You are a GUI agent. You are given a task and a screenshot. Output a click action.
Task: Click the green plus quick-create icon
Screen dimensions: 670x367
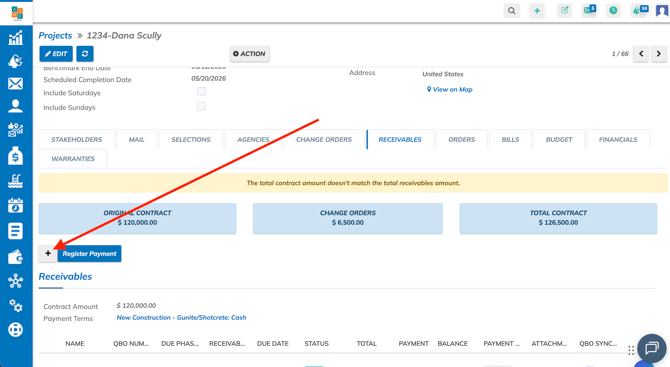coord(537,11)
